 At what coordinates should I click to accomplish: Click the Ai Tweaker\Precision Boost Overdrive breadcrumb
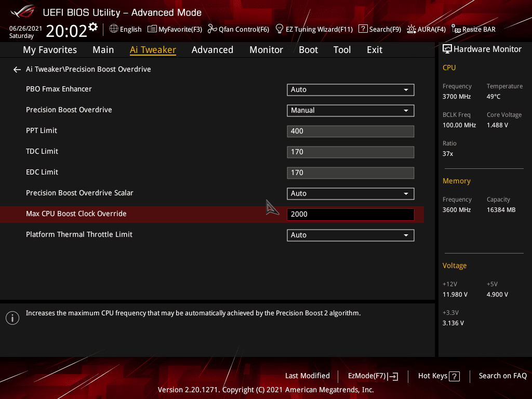pos(88,69)
